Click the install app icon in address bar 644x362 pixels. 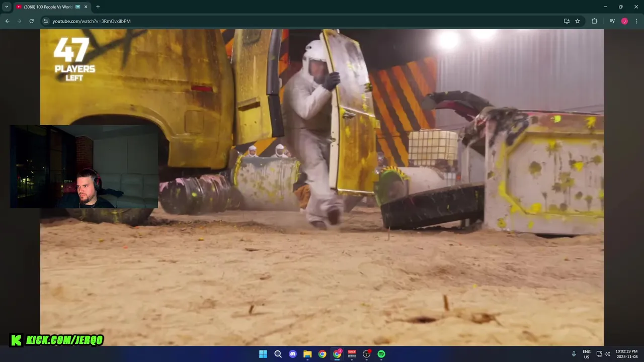567,21
